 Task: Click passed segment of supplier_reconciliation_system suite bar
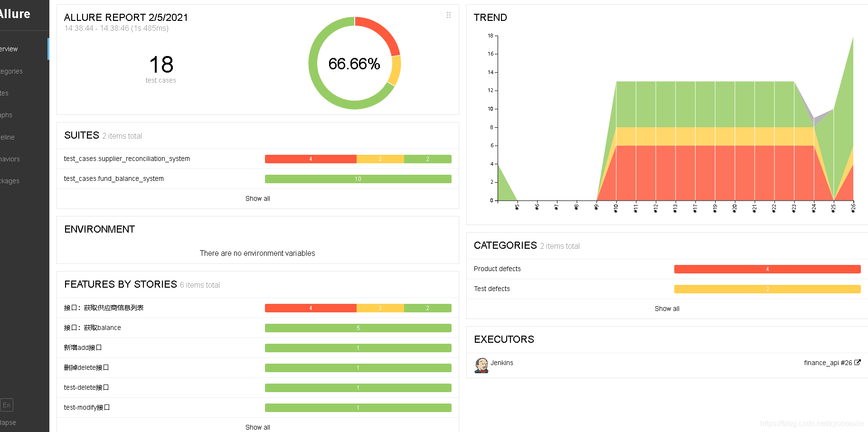[x=428, y=159]
